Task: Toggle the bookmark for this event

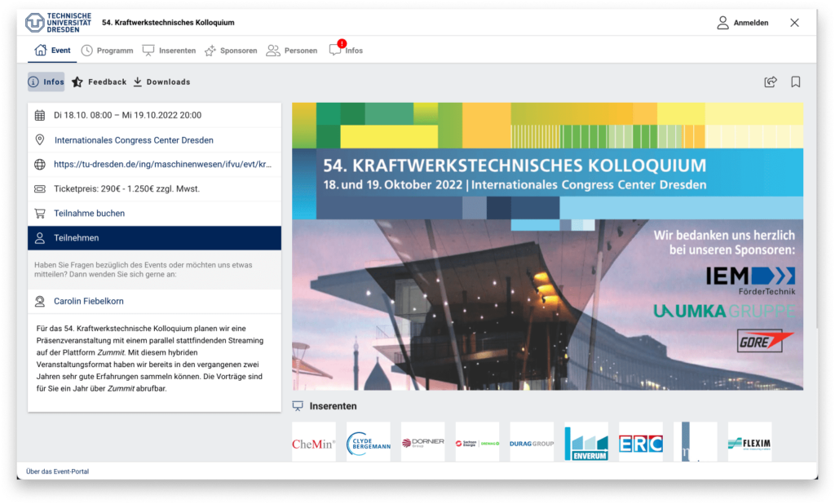Action: point(796,82)
